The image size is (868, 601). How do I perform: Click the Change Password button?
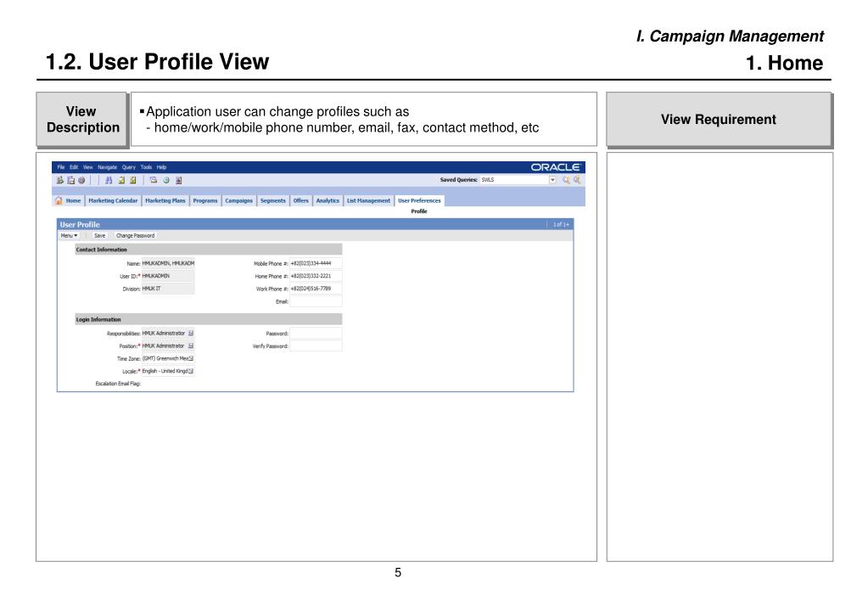(135, 235)
